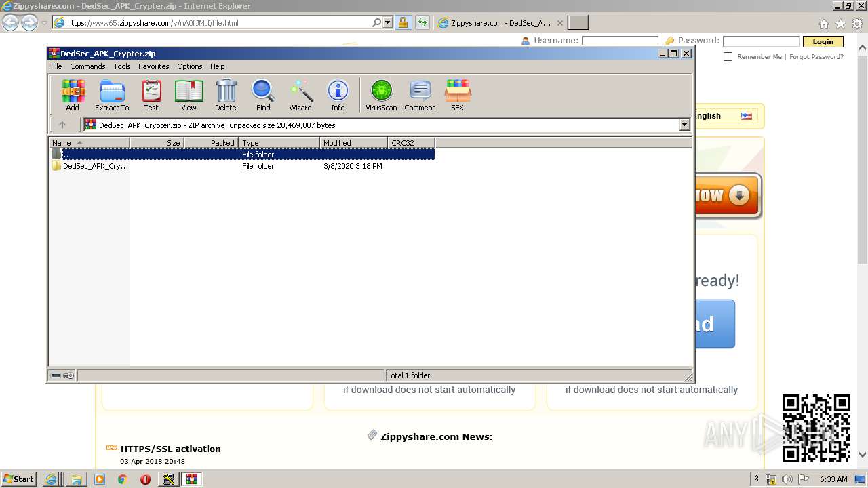This screenshot has height=488, width=868.
Task: Open the media player taskbar icon
Action: point(100,479)
